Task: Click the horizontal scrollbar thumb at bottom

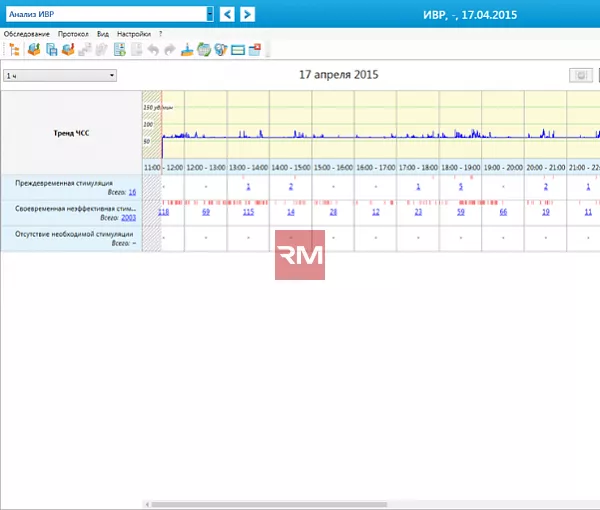Action: click(269, 505)
